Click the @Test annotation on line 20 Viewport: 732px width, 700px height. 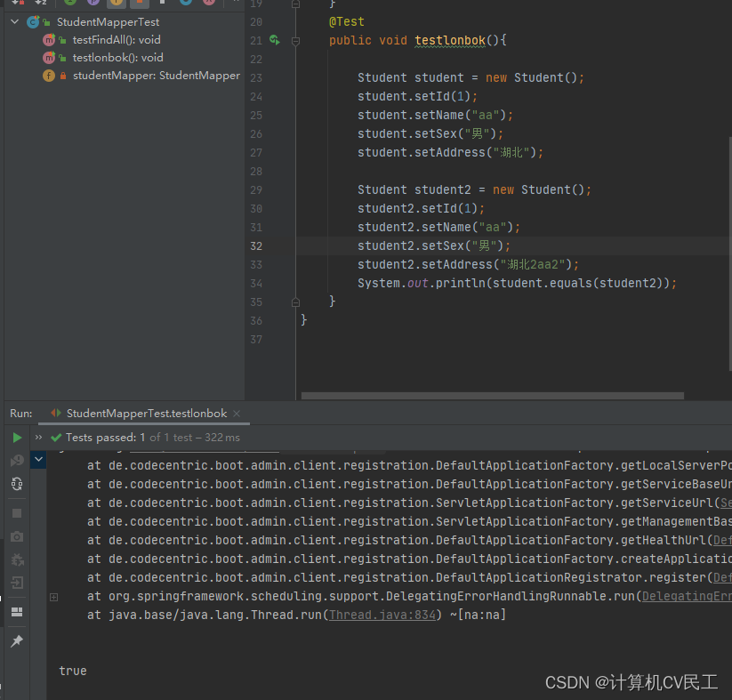click(x=346, y=21)
